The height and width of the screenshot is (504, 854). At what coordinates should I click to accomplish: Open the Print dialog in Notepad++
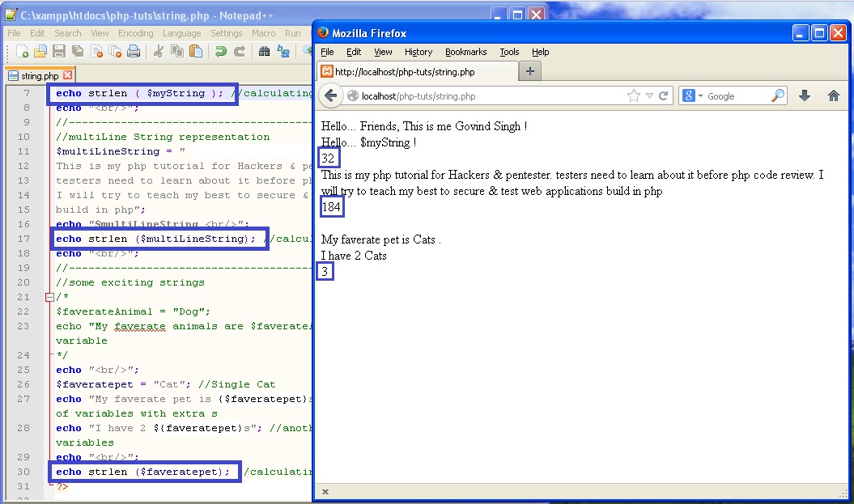pos(134,51)
